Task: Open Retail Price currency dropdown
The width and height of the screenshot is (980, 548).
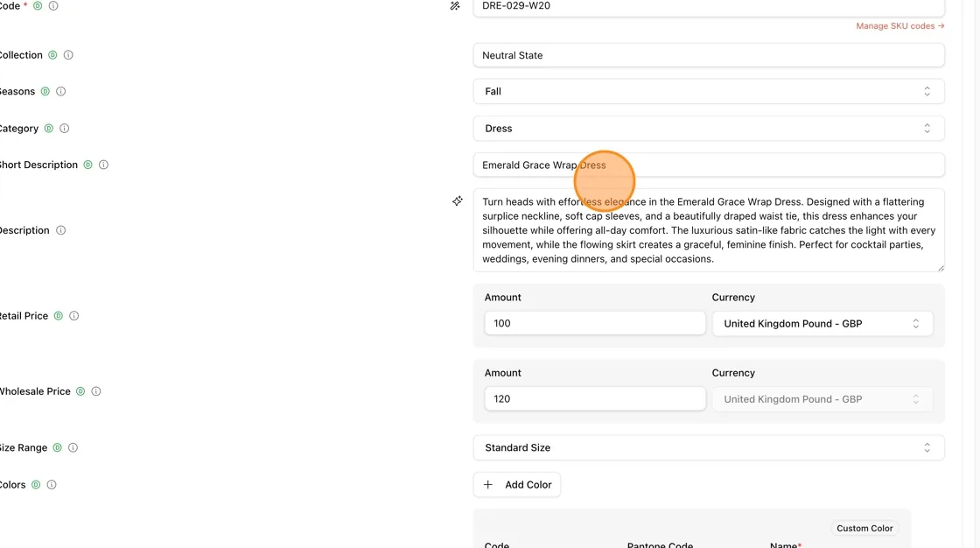Action: pyautogui.click(x=822, y=323)
